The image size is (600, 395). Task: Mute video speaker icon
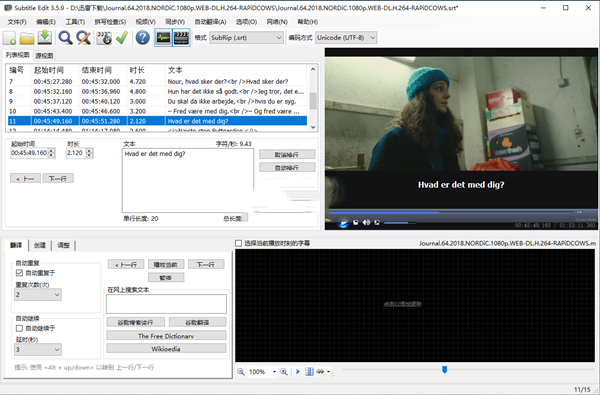pyautogui.click(x=366, y=222)
